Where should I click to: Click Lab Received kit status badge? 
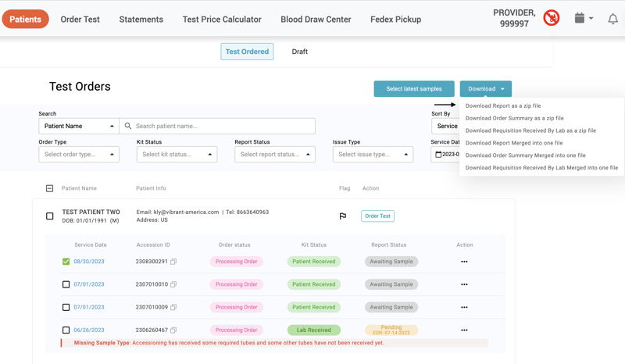coord(314,330)
